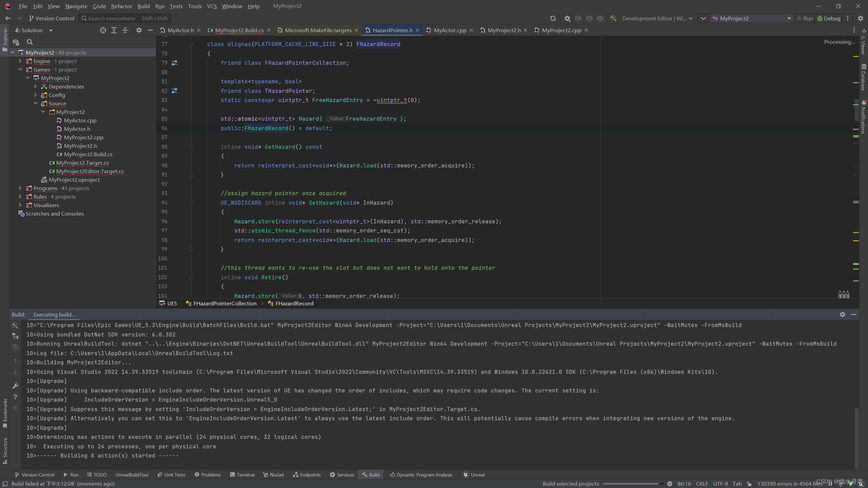The height and width of the screenshot is (488, 868).
Task: Expand the Engine node in solution tree
Action: 20,61
